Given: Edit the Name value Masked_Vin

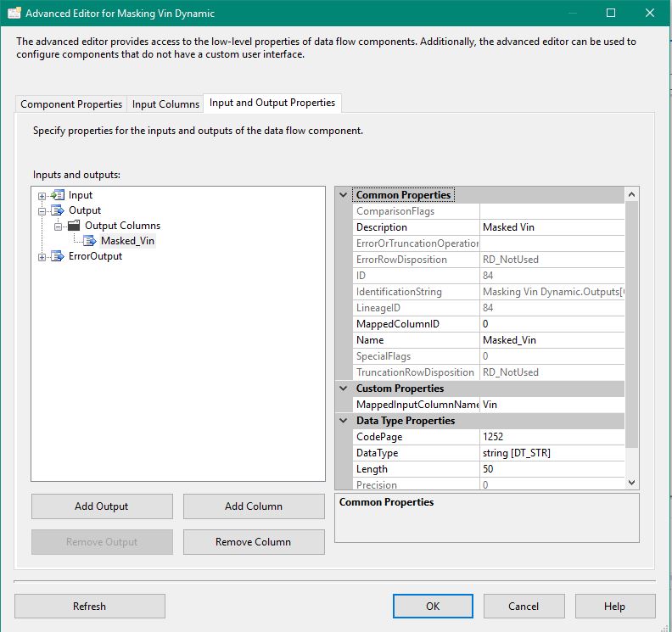Looking at the screenshot, I should [552, 340].
